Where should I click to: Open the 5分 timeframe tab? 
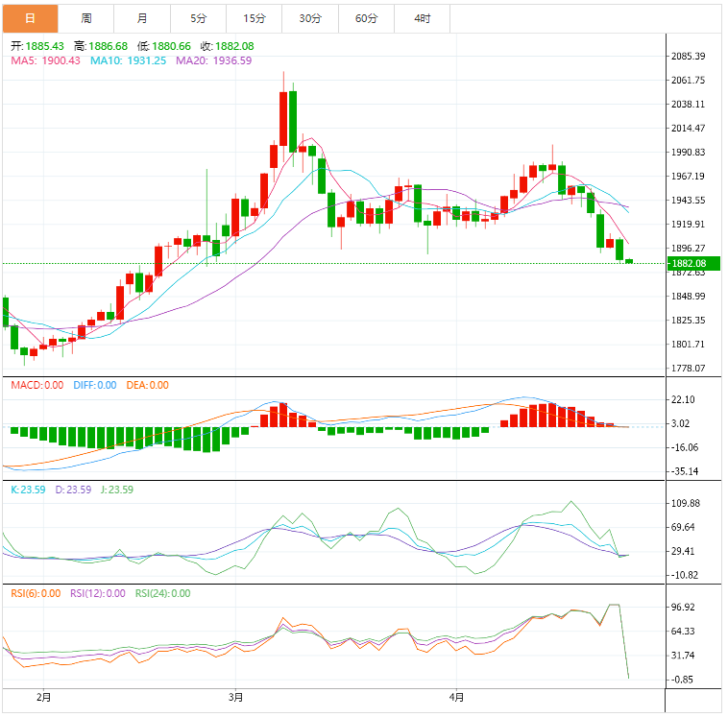tap(198, 18)
